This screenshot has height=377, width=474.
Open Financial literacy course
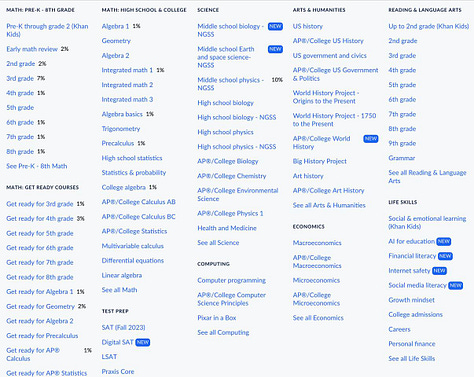pos(412,256)
